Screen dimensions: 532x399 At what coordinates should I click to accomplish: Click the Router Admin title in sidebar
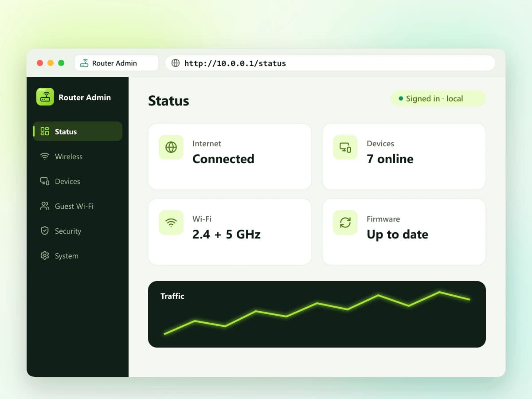[85, 97]
